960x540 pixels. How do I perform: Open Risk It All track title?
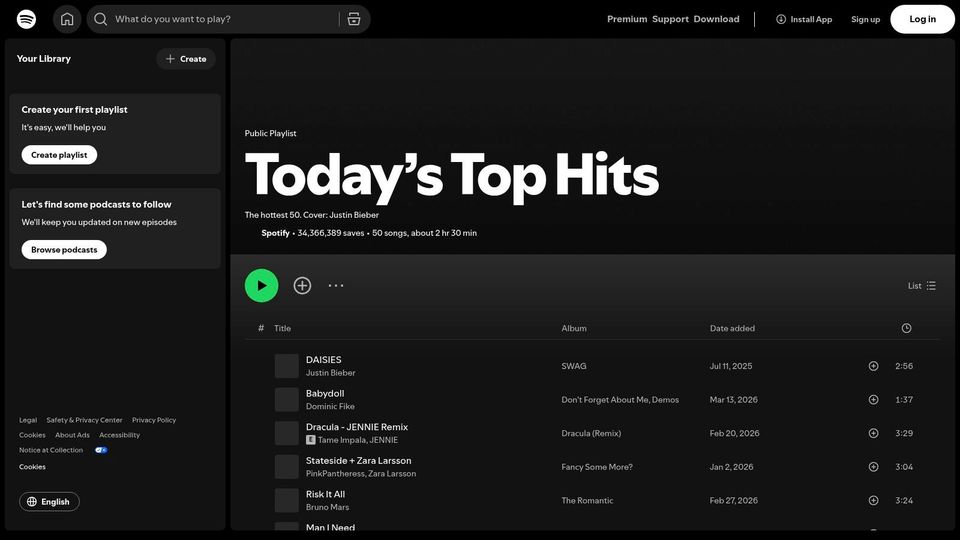click(325, 495)
